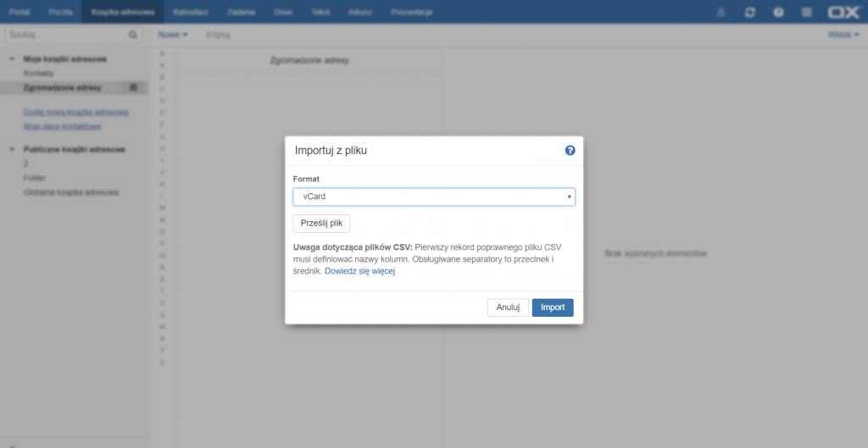Open folder actions icon next to Zgromadzone adresy
Image resolution: width=868 pixels, height=448 pixels.
pyautogui.click(x=134, y=87)
